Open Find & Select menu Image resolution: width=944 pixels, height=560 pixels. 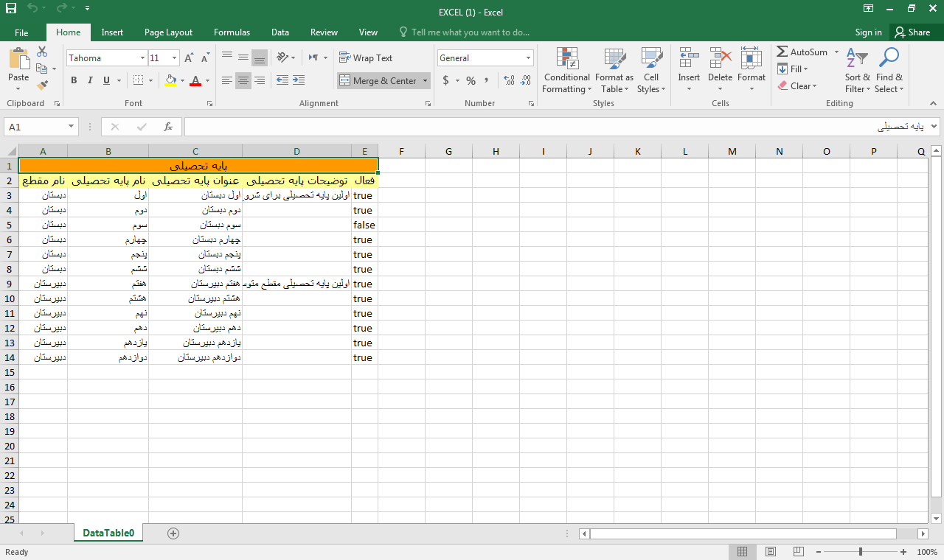[889, 71]
